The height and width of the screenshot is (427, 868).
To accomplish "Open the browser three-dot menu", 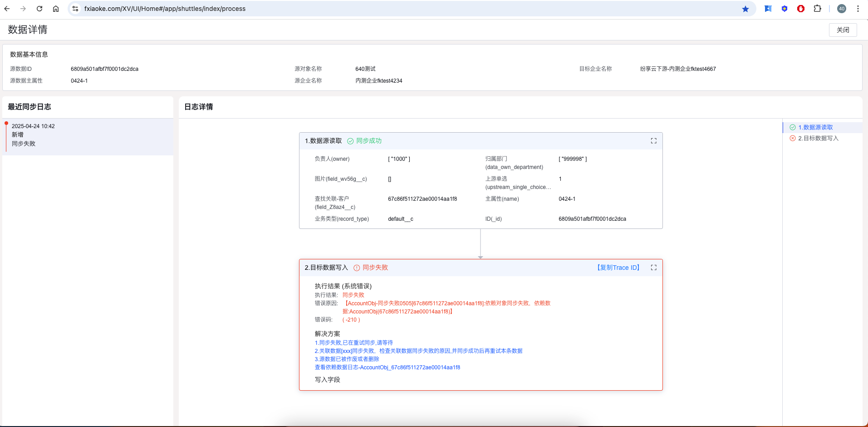I will point(858,9).
